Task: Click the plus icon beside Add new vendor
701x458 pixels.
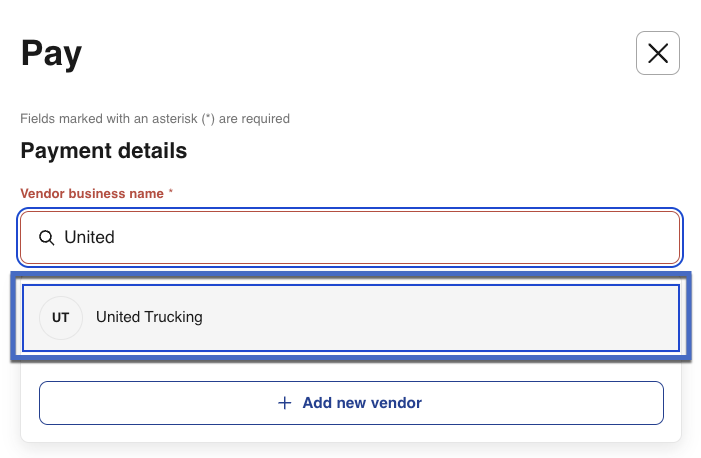Action: pos(285,403)
